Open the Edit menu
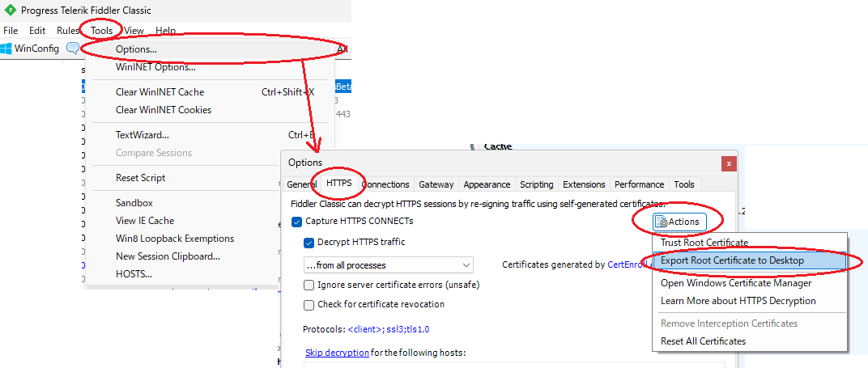This screenshot has height=368, width=868. tap(37, 31)
